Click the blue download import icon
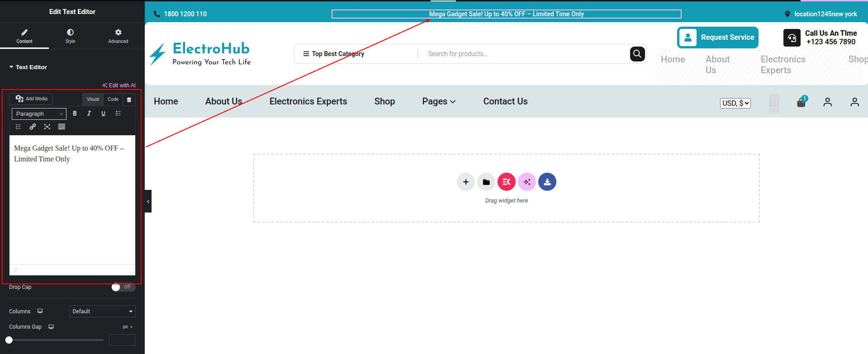This screenshot has width=868, height=354. (547, 182)
